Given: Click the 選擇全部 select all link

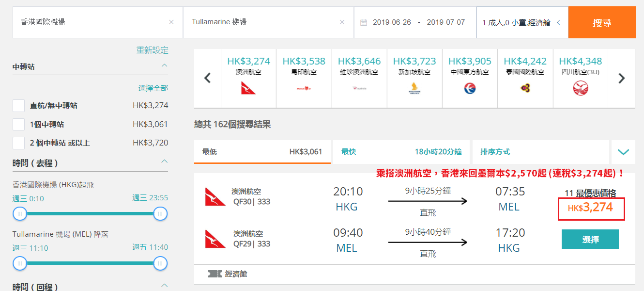Looking at the screenshot, I should (153, 88).
